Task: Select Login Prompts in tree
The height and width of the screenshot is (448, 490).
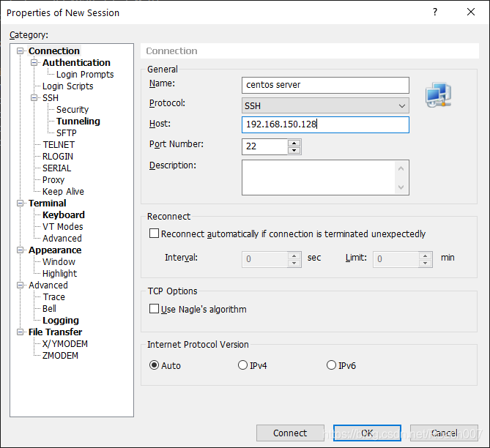Action: point(85,75)
